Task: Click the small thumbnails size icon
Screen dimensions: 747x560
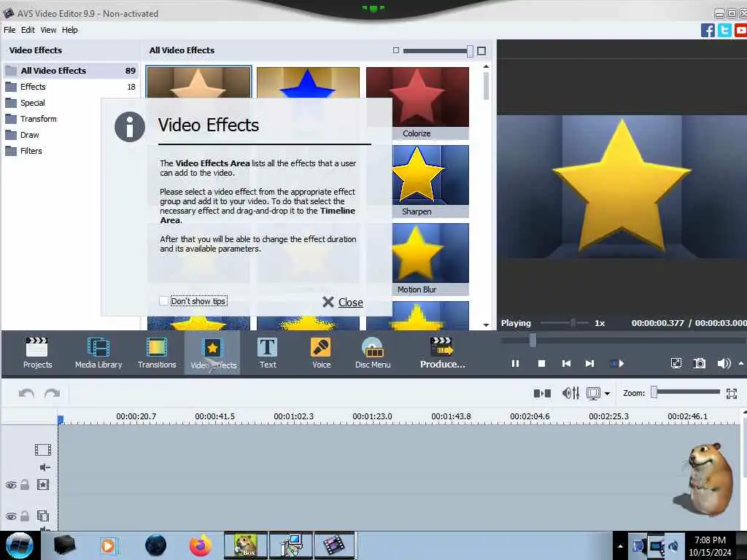Action: [x=396, y=50]
